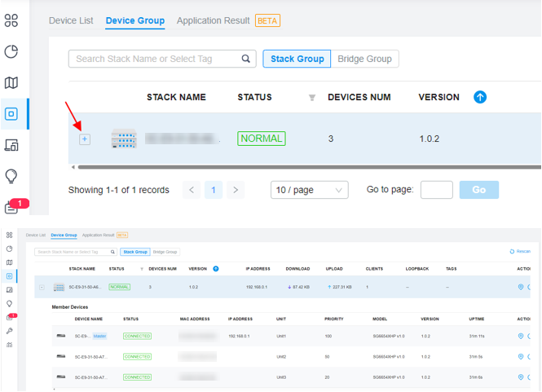Open the Logs icon with large red badge
The height and width of the screenshot is (392, 542).
point(12,207)
